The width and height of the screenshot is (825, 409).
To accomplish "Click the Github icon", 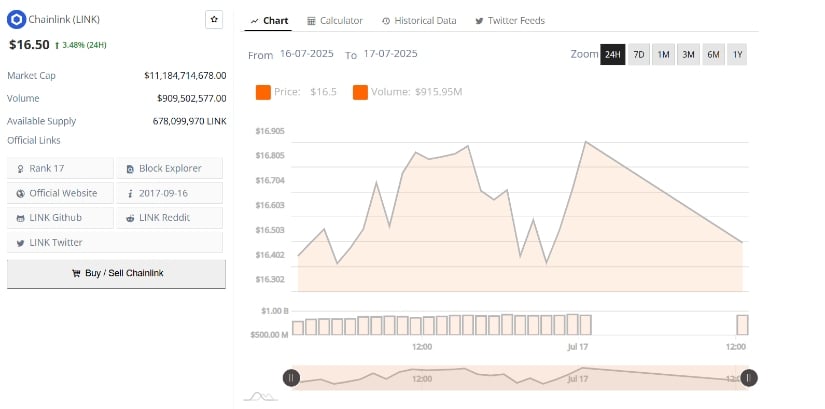I will point(21,218).
